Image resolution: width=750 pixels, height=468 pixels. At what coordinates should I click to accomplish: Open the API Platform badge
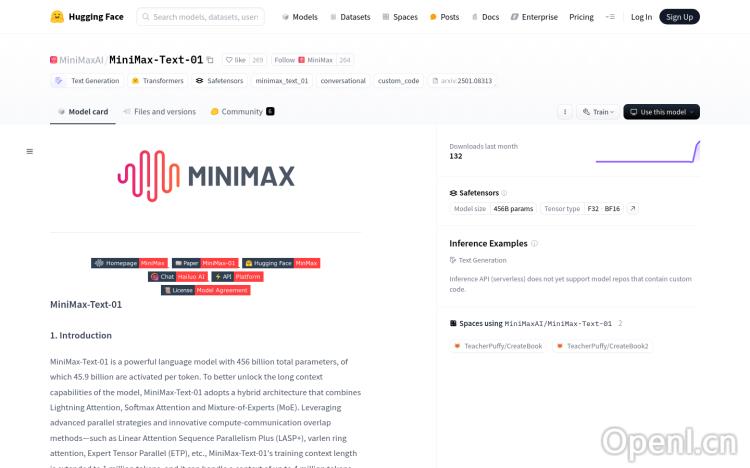237,277
